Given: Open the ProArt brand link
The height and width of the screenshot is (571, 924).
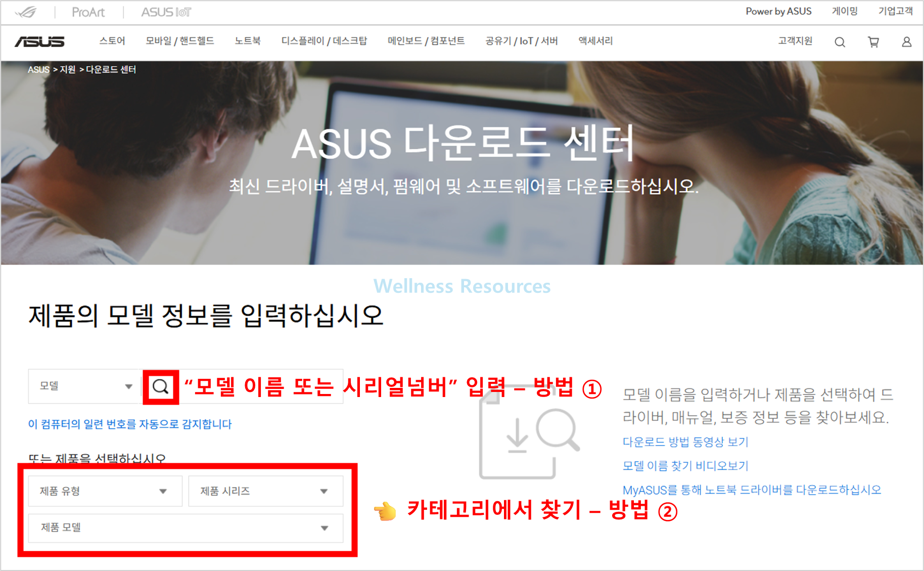Looking at the screenshot, I should coord(88,12).
